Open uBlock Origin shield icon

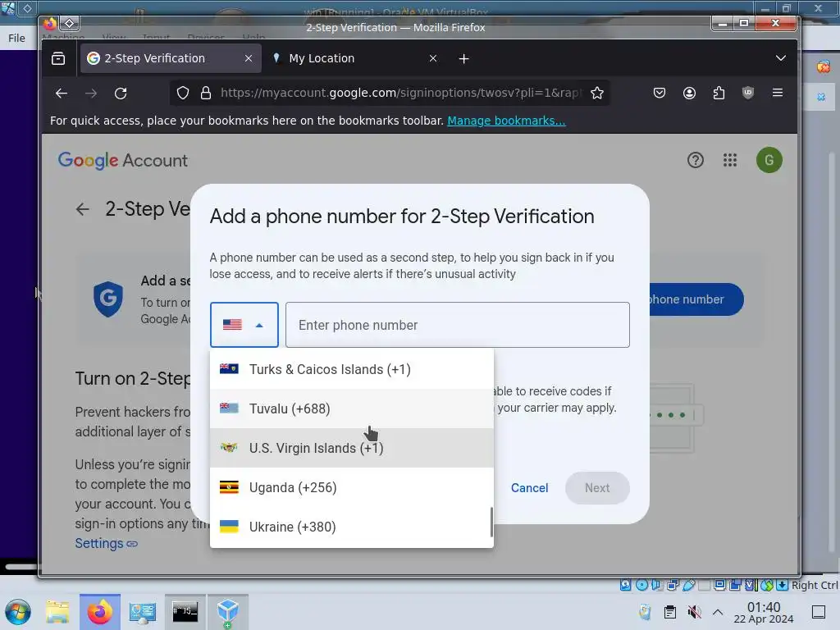(748, 94)
